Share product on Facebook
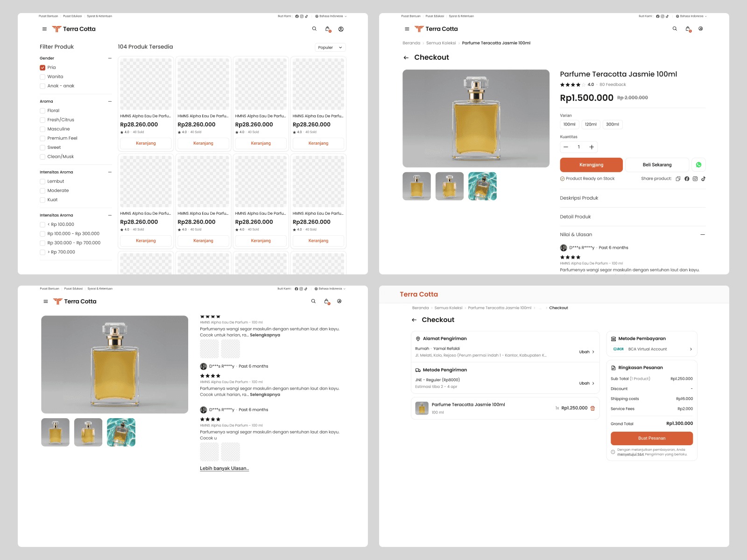Viewport: 747px width, 560px height. pyautogui.click(x=687, y=179)
